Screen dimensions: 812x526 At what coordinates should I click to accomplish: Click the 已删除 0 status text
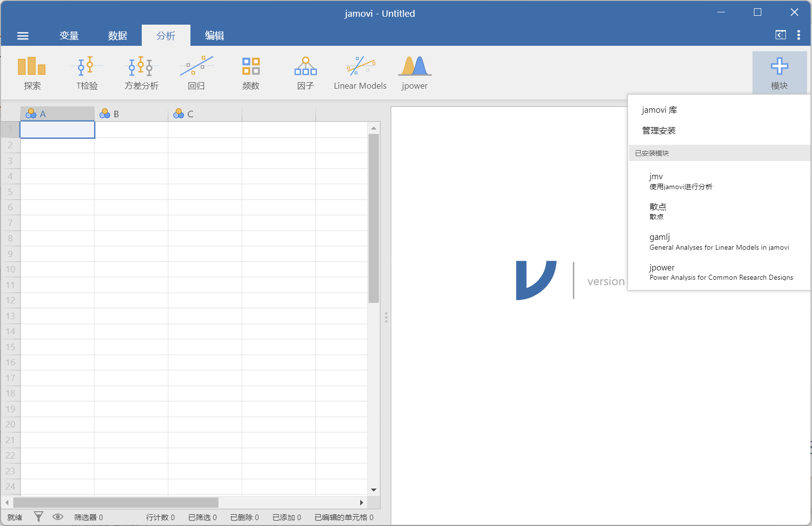coord(245,517)
